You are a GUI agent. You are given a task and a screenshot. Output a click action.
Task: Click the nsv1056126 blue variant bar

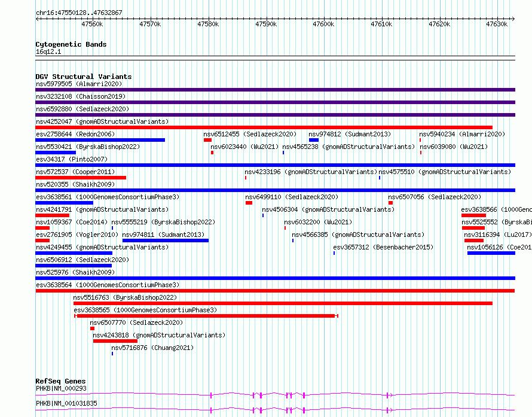pos(491,253)
